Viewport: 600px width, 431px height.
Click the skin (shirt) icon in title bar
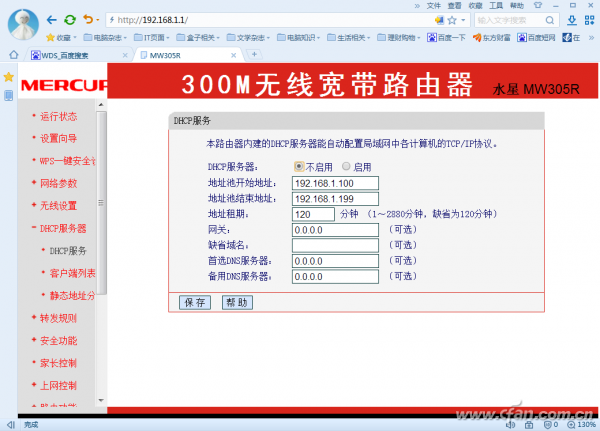pyautogui.click(x=538, y=5)
